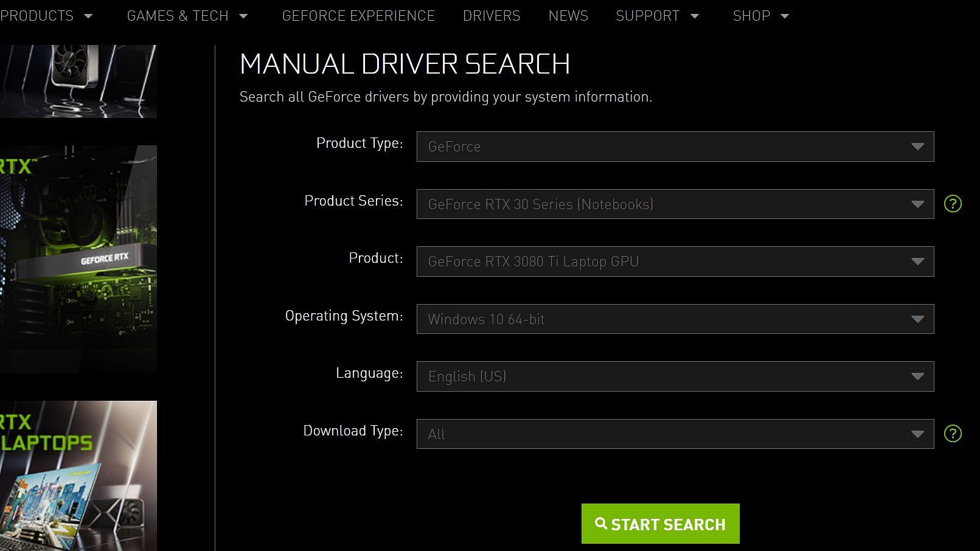Click the help icon beside Download Type

pyautogui.click(x=953, y=434)
